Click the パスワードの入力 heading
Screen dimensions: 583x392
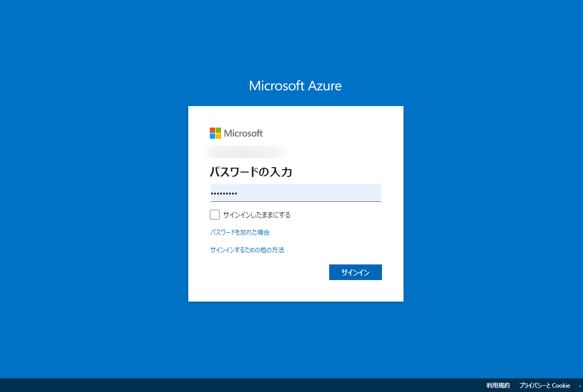tap(251, 172)
